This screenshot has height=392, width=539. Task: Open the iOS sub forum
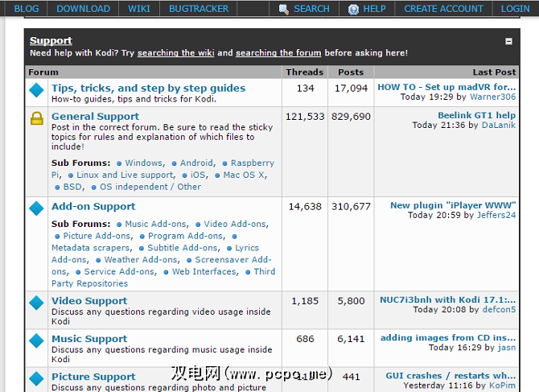199,175
